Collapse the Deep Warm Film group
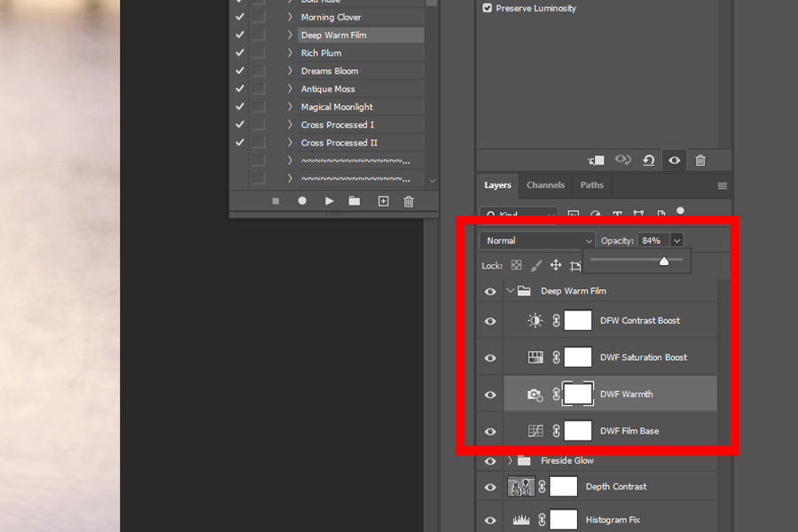Viewport: 798px width, 532px height. point(510,291)
